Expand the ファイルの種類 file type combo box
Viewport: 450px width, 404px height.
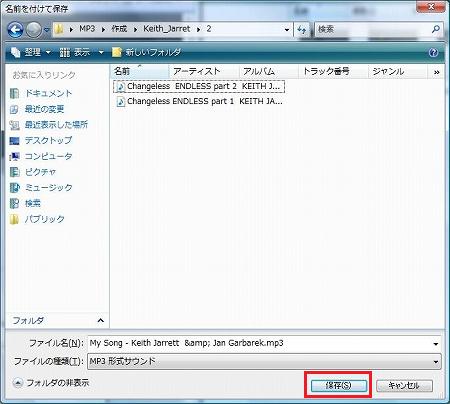point(264,361)
